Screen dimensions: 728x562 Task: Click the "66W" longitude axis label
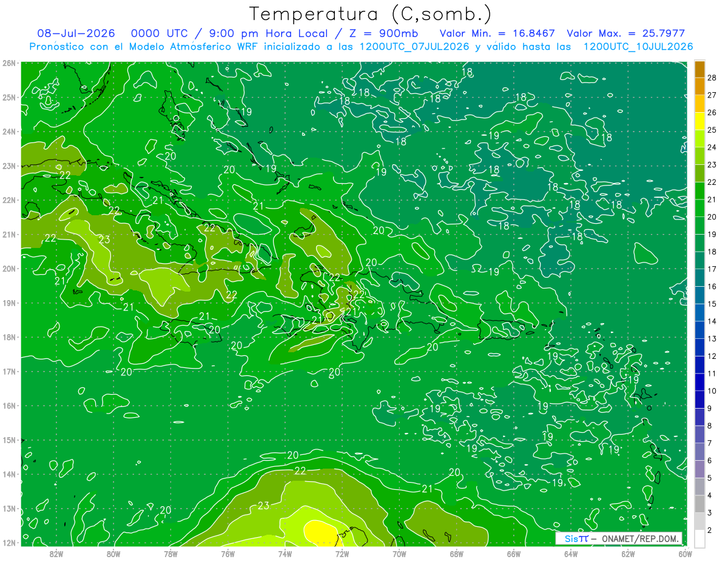(x=513, y=553)
